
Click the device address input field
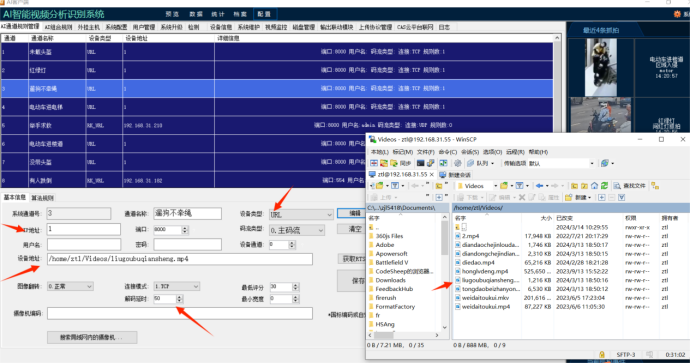(x=180, y=259)
